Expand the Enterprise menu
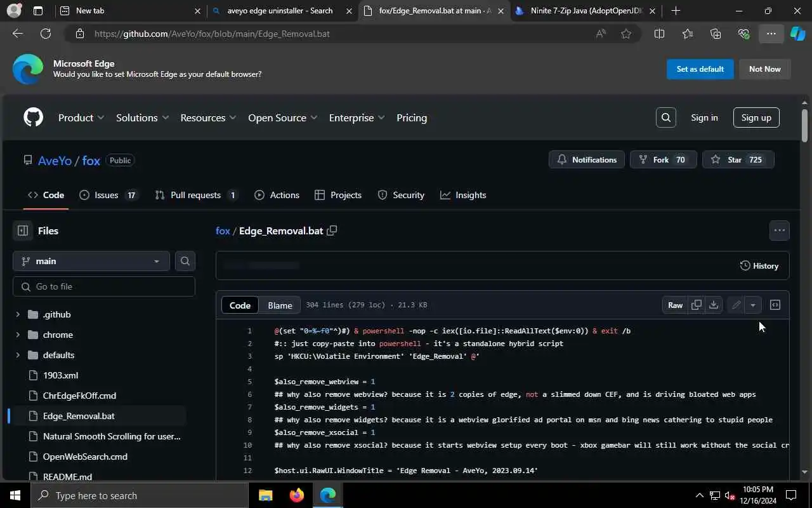Image resolution: width=812 pixels, height=508 pixels. coord(357,117)
